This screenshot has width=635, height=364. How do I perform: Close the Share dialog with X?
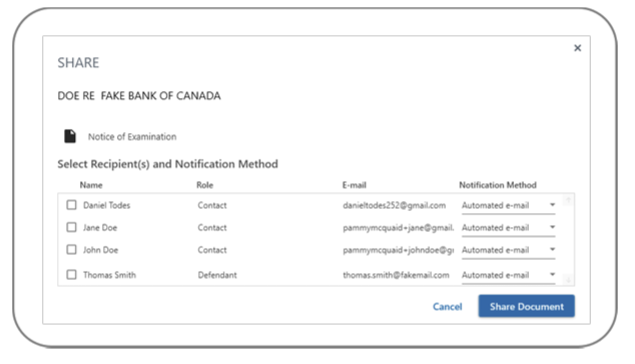click(x=577, y=48)
